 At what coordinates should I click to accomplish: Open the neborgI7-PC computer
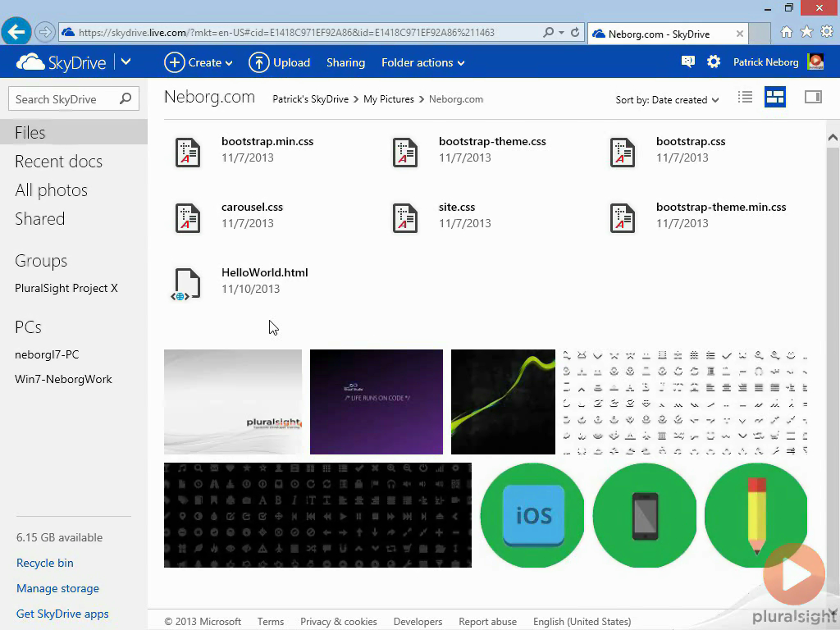pyautogui.click(x=47, y=354)
